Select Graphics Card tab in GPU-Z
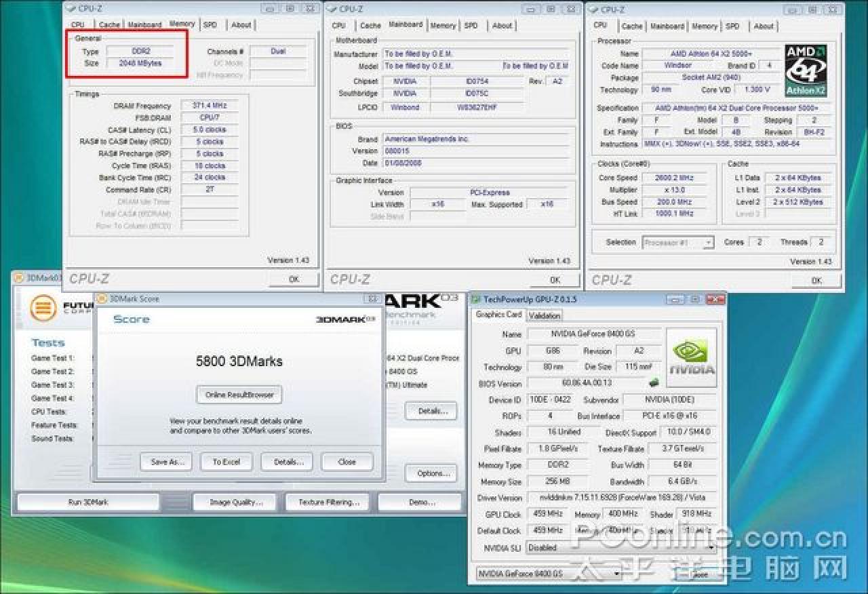Viewport: 868px width, 594px height. click(x=499, y=315)
